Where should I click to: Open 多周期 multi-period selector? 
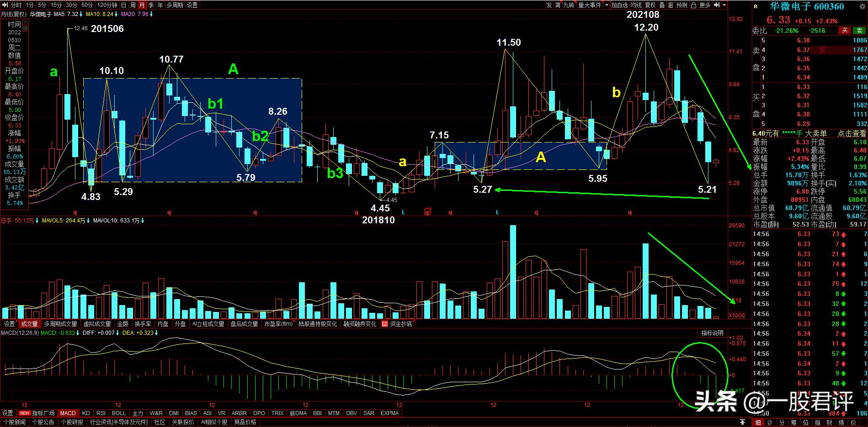[175, 5]
